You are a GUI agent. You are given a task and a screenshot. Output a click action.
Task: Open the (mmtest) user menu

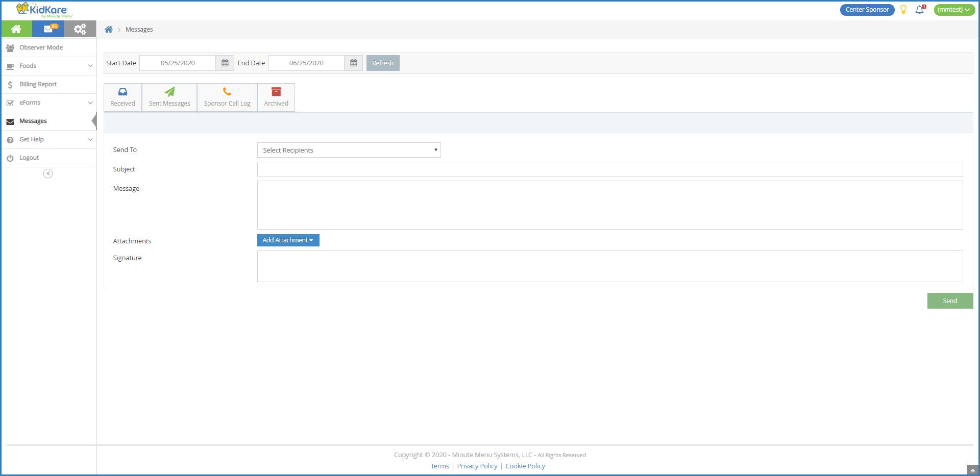(953, 10)
